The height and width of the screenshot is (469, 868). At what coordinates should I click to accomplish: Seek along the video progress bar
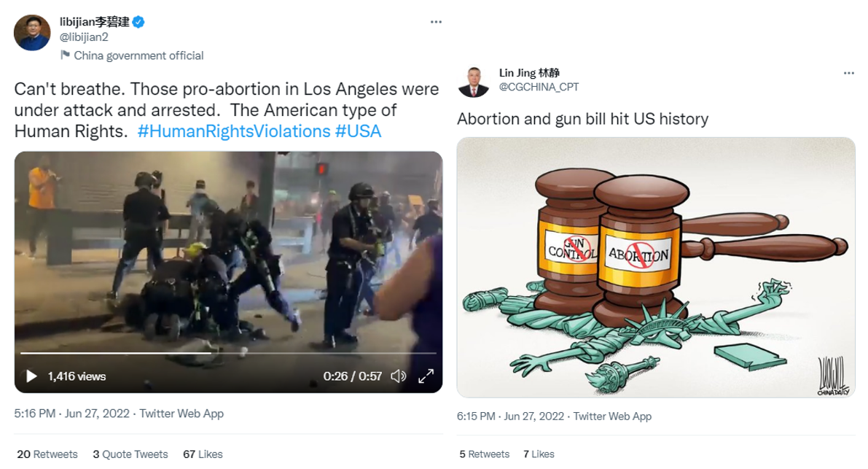point(228,353)
